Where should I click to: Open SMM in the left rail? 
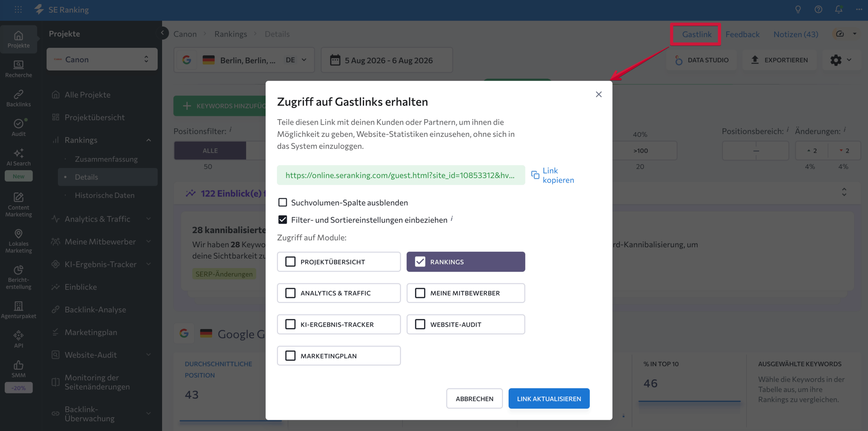pyautogui.click(x=19, y=369)
